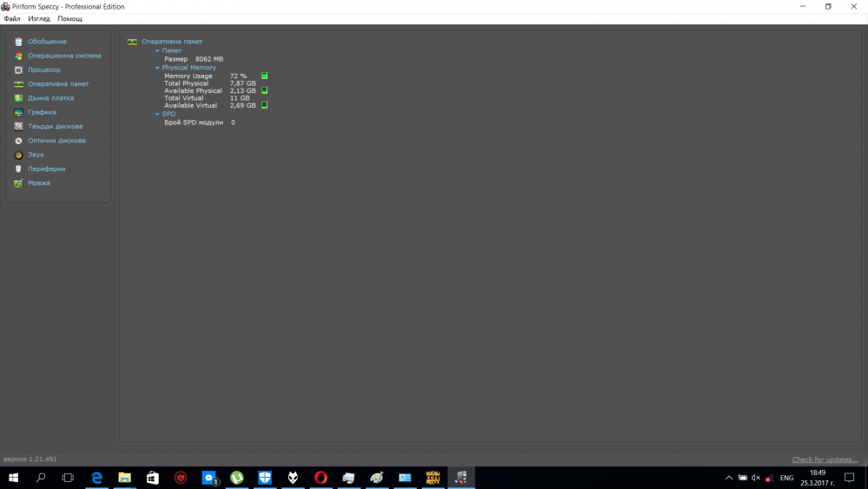The width and height of the screenshot is (868, 489).
Task: Select the Операционна система sidebar icon
Action: [x=18, y=56]
